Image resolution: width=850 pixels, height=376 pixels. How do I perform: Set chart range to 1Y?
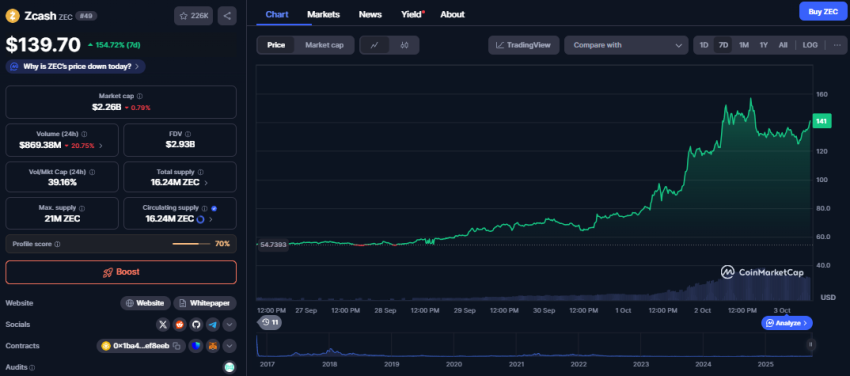pyautogui.click(x=763, y=45)
